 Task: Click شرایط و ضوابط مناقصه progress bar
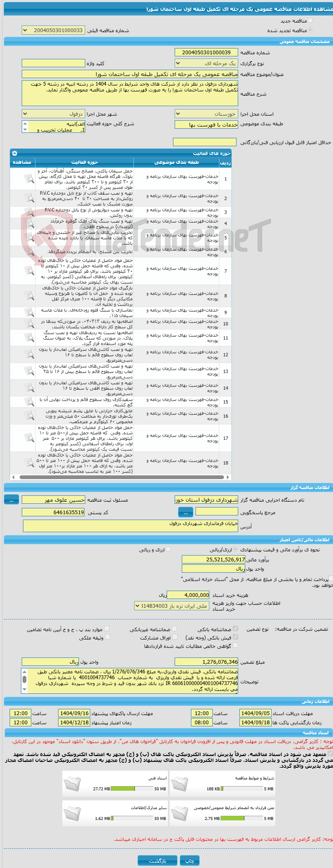[241, 789]
